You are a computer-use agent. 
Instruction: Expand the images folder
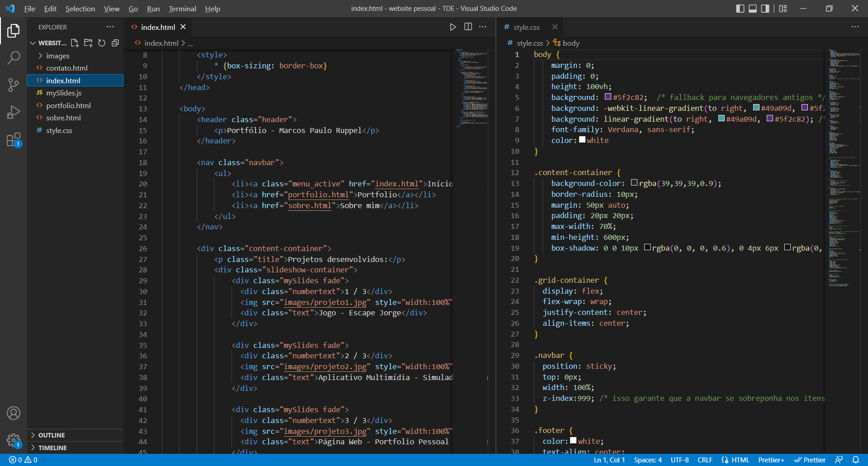click(57, 56)
